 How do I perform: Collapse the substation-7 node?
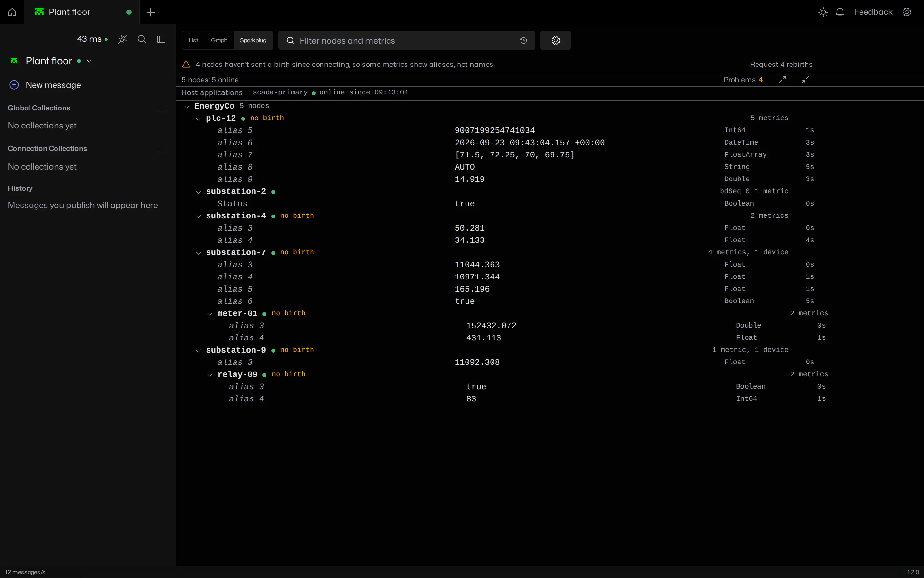point(198,253)
